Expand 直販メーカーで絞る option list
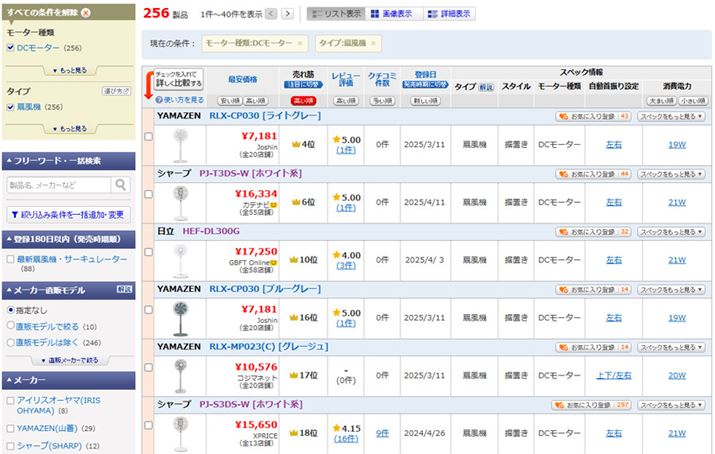Screen dimensions: 715x454 [67, 358]
